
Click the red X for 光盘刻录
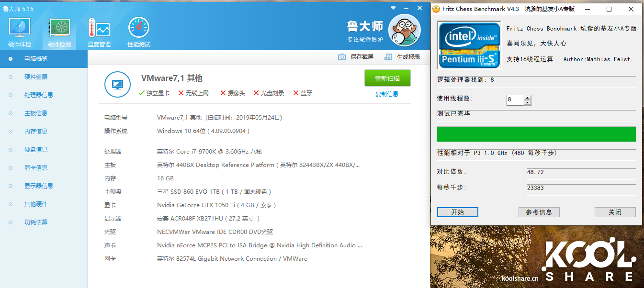256,93
